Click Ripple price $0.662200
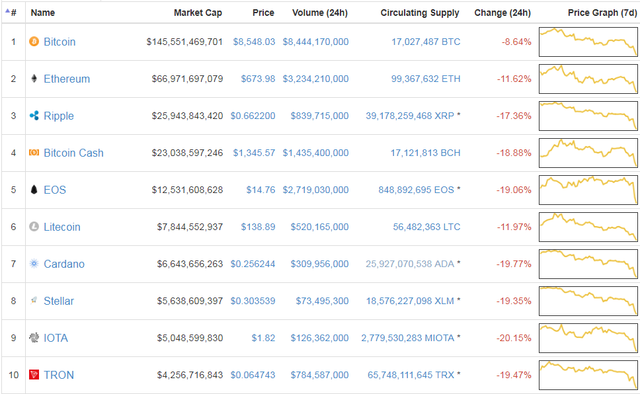The height and width of the screenshot is (394, 640). click(x=253, y=116)
